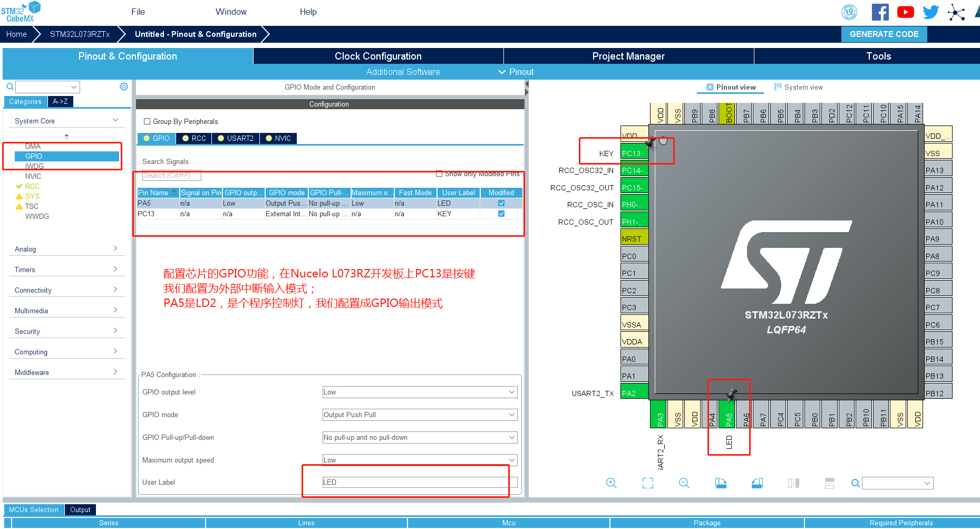Expand the Timers category
The image size is (980, 529).
coord(66,270)
